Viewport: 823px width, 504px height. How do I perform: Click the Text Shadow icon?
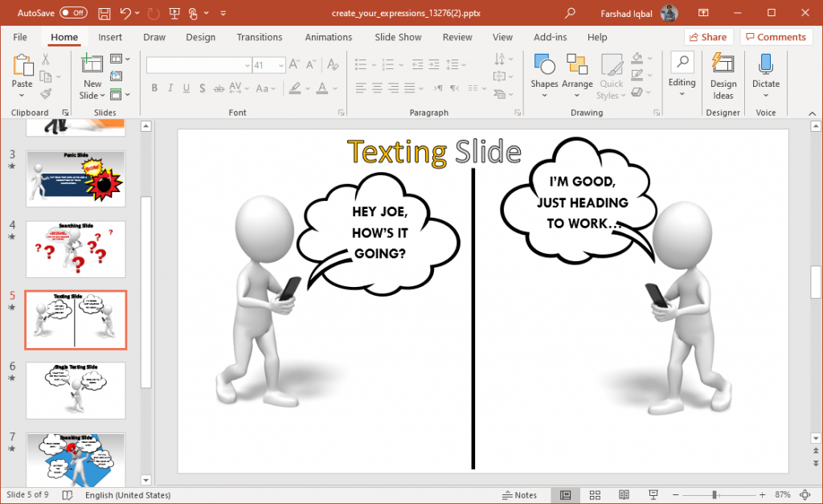point(203,88)
